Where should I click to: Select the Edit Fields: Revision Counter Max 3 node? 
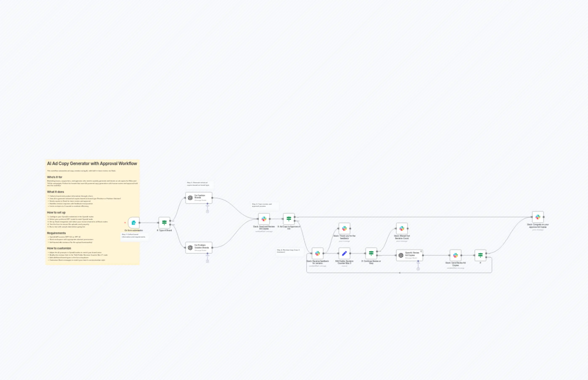(x=345, y=253)
